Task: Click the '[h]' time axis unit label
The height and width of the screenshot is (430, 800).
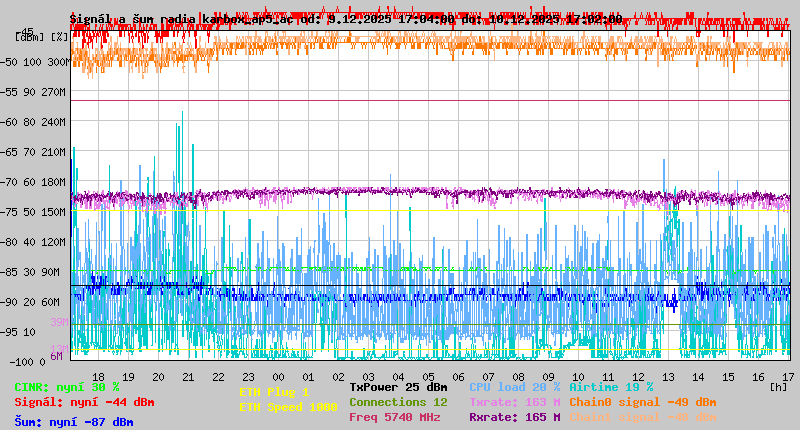Action: pyautogui.click(x=778, y=387)
